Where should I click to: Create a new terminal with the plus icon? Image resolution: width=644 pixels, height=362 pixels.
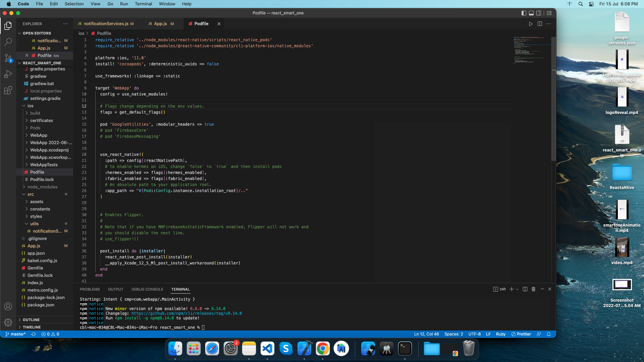click(x=511, y=289)
